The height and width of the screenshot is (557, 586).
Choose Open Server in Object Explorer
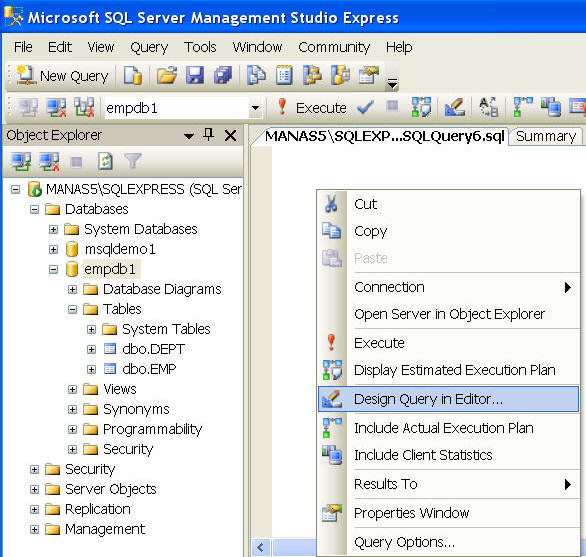pyautogui.click(x=448, y=314)
